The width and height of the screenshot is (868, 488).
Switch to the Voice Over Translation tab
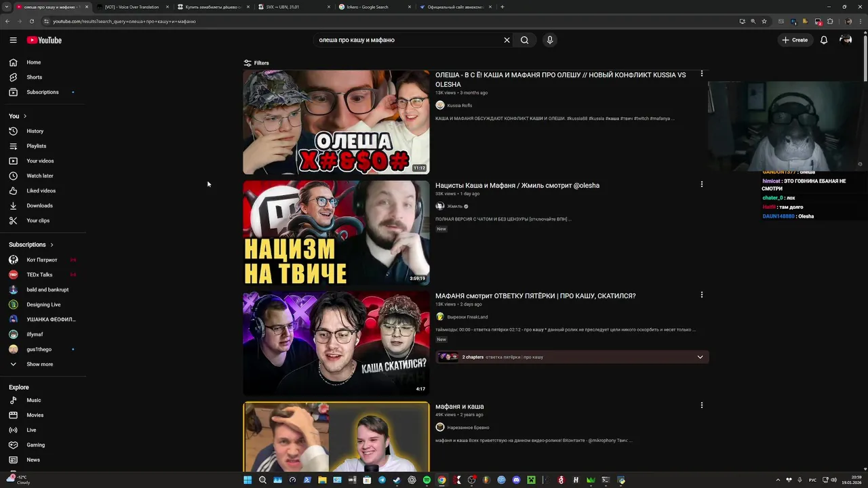point(132,7)
